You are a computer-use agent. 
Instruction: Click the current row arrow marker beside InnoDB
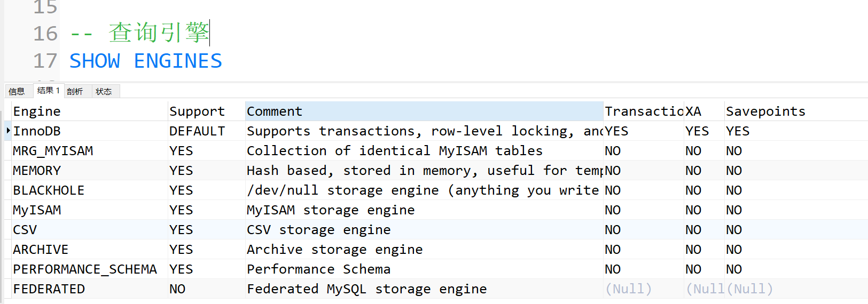pyautogui.click(x=8, y=131)
